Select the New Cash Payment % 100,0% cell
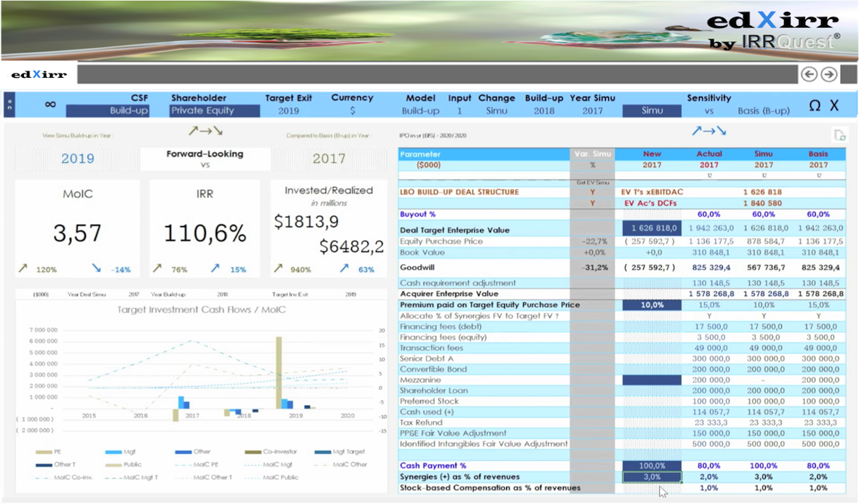Image resolution: width=859 pixels, height=504 pixels. [652, 465]
